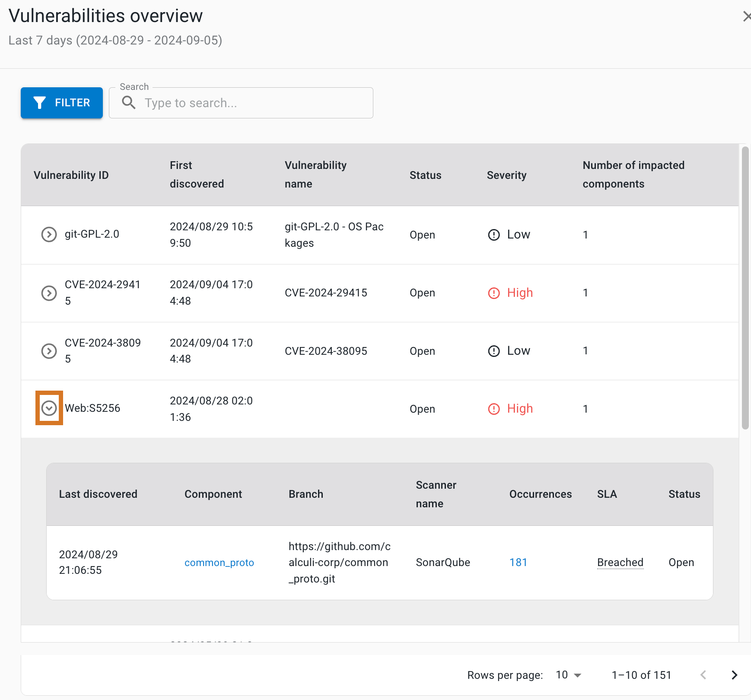Viewport: 751px width, 700px height.
Task: Click the Low severity icon for git-GPL-2.0
Action: point(493,235)
